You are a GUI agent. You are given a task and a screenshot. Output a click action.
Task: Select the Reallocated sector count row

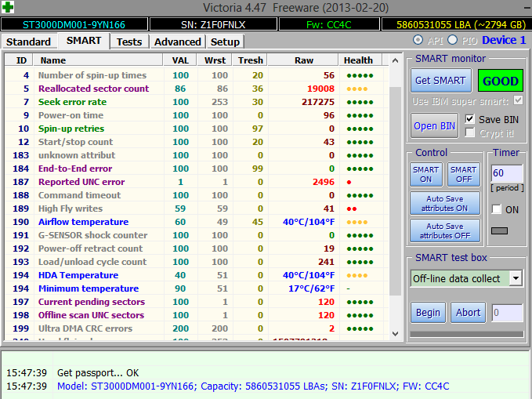(x=197, y=89)
